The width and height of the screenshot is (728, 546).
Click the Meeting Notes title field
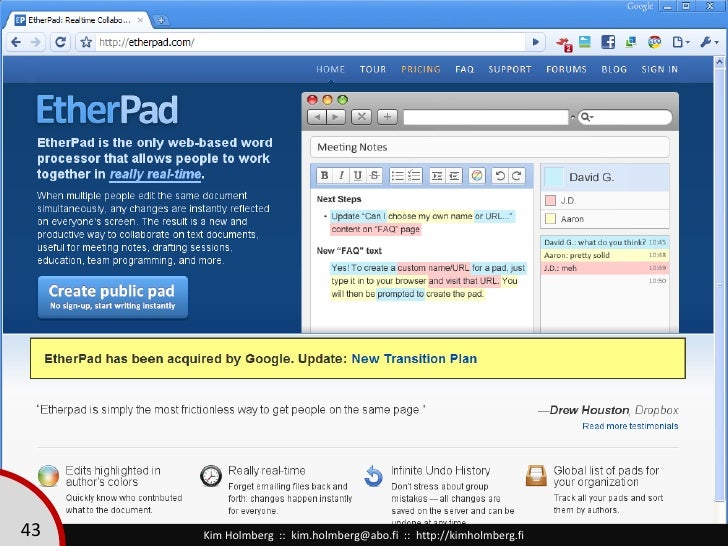490,147
